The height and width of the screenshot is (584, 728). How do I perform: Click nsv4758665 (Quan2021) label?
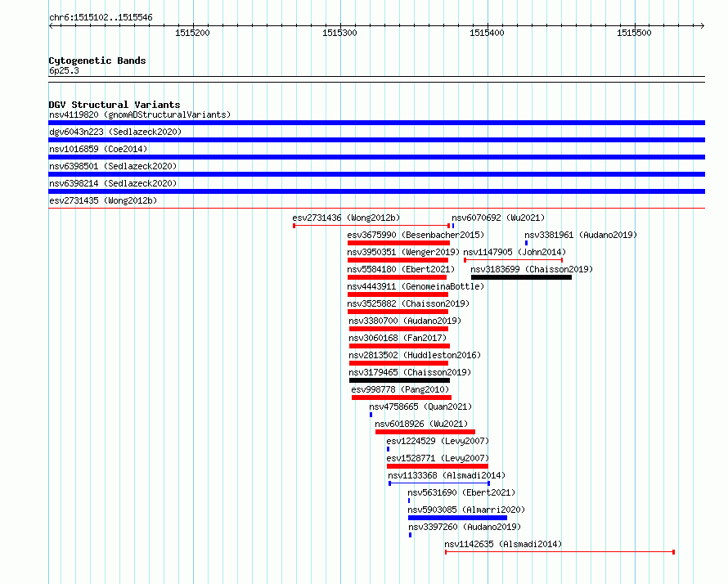coord(420,407)
